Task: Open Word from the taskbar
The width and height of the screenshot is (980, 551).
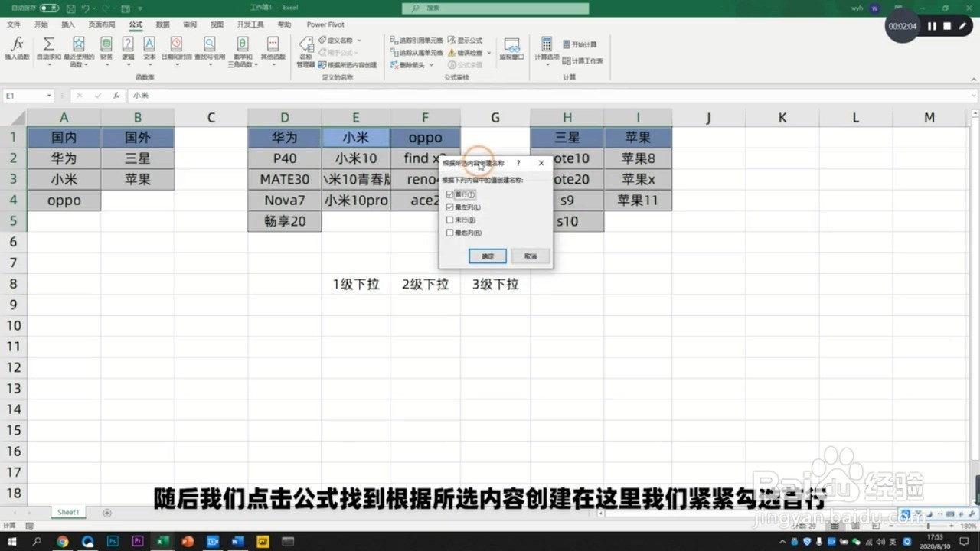Action: 237,541
